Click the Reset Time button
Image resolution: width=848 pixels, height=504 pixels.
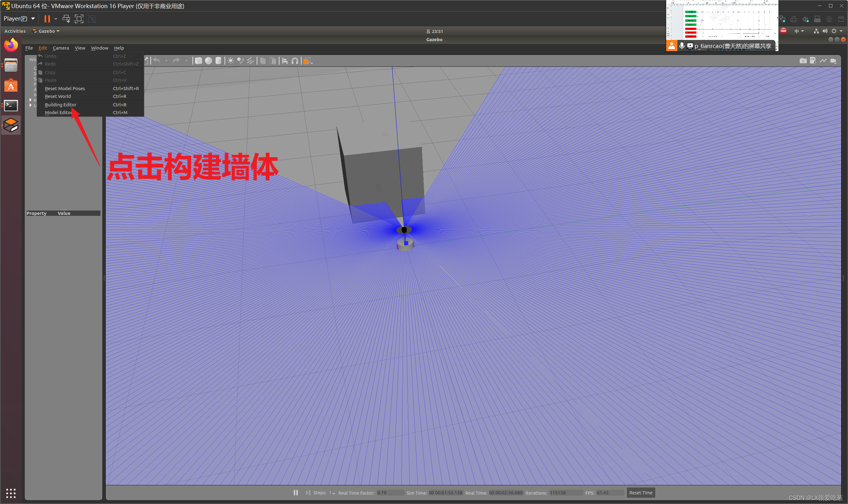coord(641,492)
